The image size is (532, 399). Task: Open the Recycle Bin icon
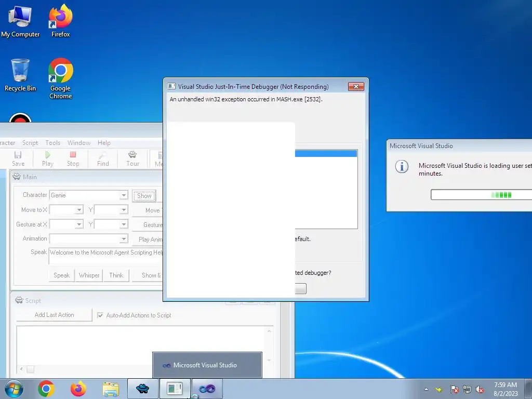20,75
